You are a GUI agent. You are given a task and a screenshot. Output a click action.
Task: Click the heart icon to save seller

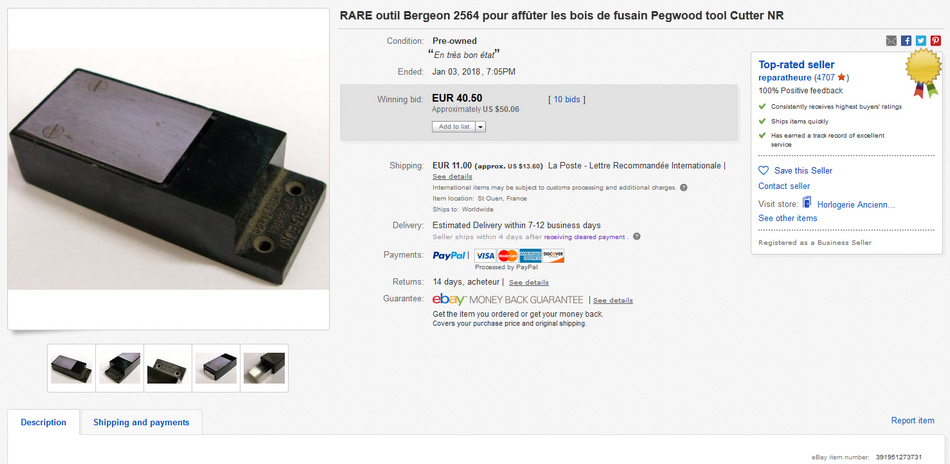[763, 171]
